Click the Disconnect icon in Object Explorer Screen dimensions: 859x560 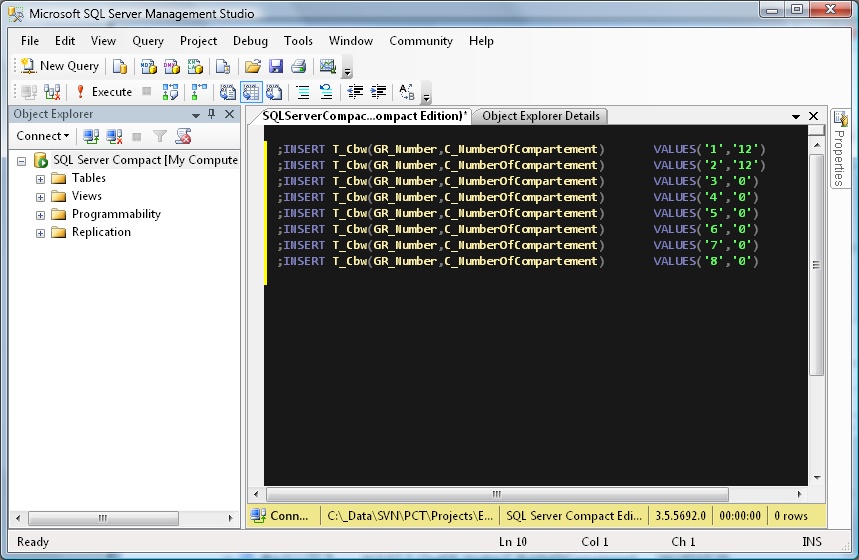pyautogui.click(x=114, y=136)
